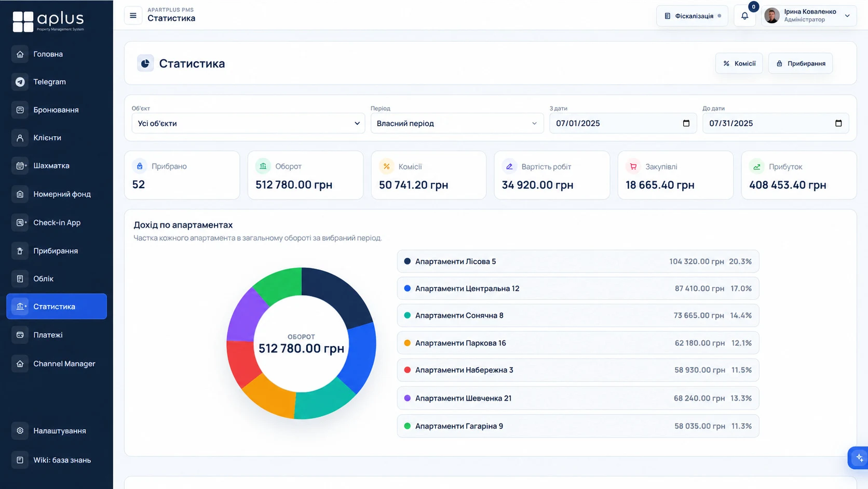The image size is (868, 489).
Task: Expand the Об'єкт dropdown
Action: [248, 123]
